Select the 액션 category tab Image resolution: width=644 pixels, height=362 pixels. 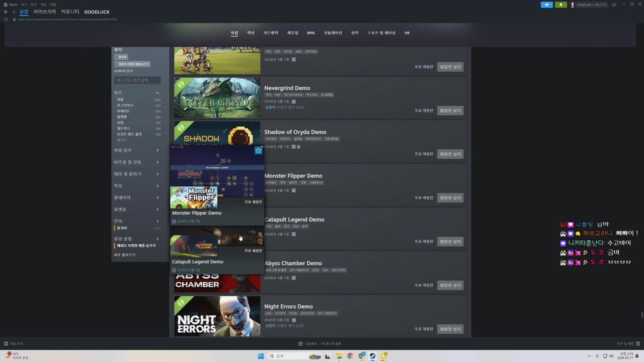point(251,33)
